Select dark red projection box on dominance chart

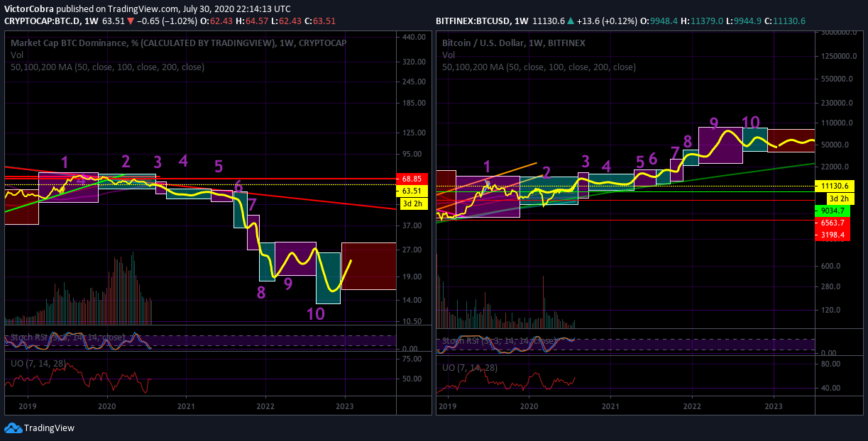(x=368, y=266)
